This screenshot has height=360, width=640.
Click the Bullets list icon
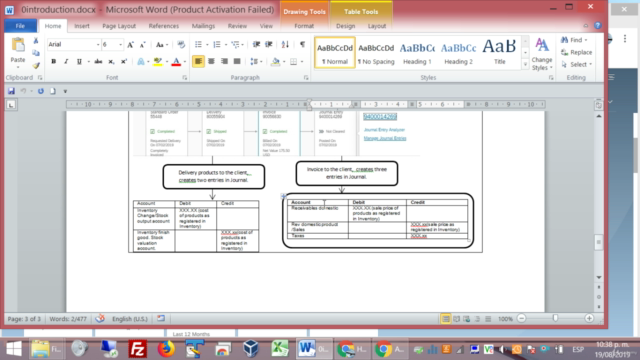(198, 44)
